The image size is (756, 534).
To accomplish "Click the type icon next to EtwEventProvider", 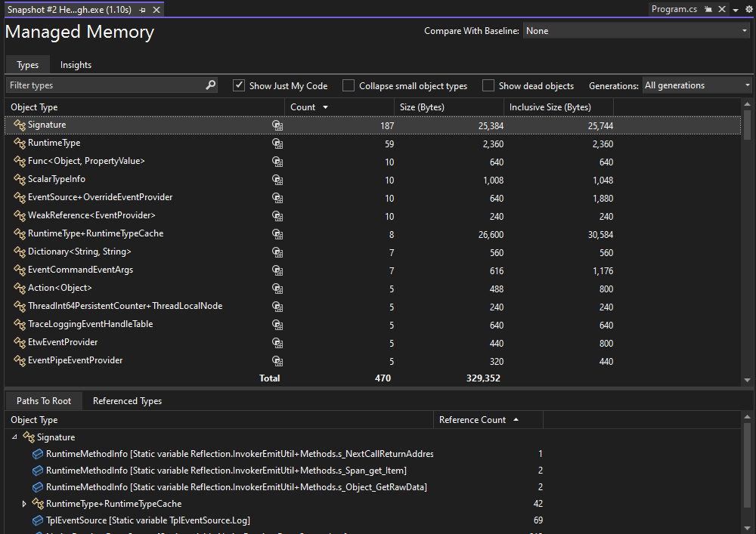I will [x=19, y=342].
